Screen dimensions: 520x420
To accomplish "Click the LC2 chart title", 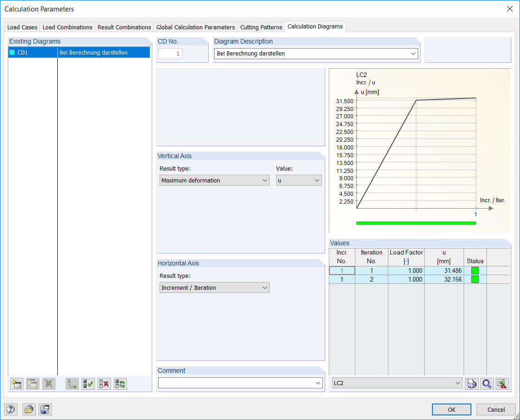I will pyautogui.click(x=361, y=75).
